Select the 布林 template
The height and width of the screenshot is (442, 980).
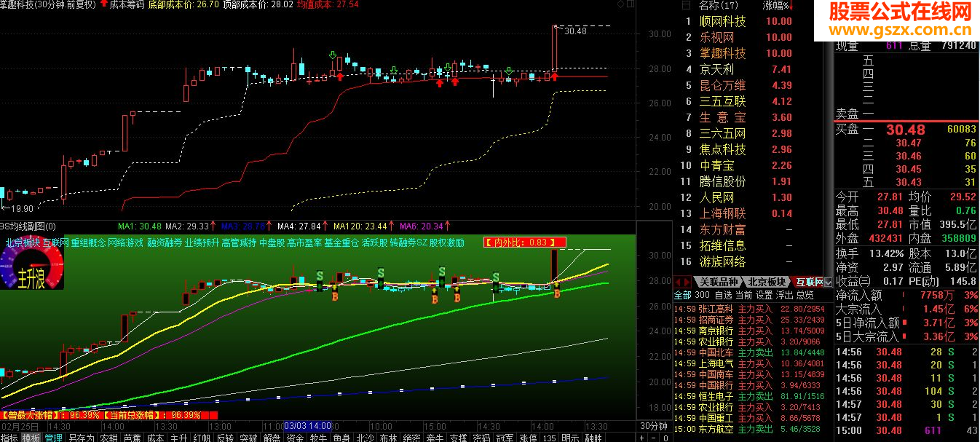tap(389, 438)
